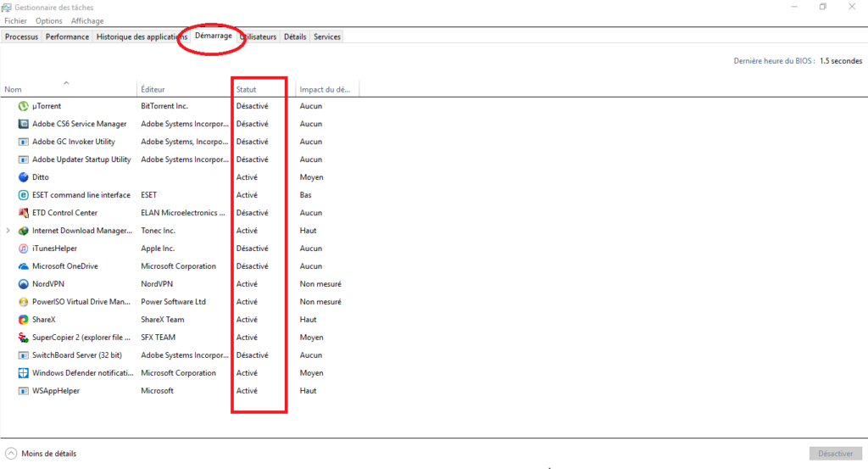Click BitTorrent Inc. publisher cell
The image size is (868, 469).
click(x=164, y=106)
